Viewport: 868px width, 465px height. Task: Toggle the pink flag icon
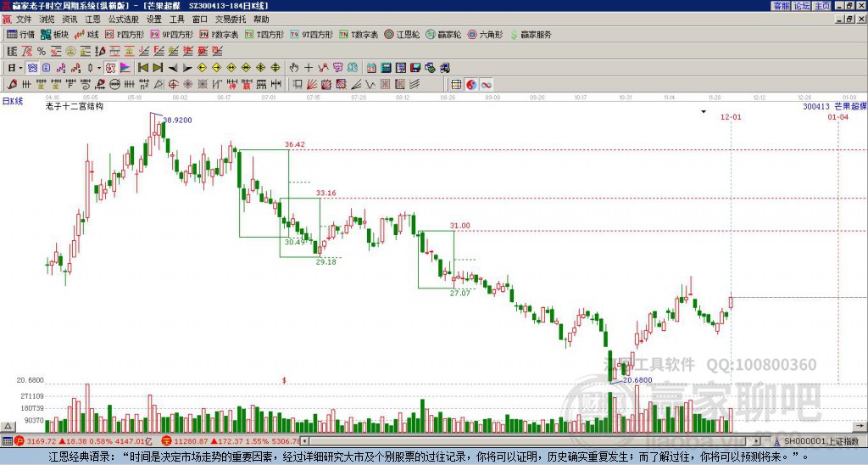(x=125, y=68)
